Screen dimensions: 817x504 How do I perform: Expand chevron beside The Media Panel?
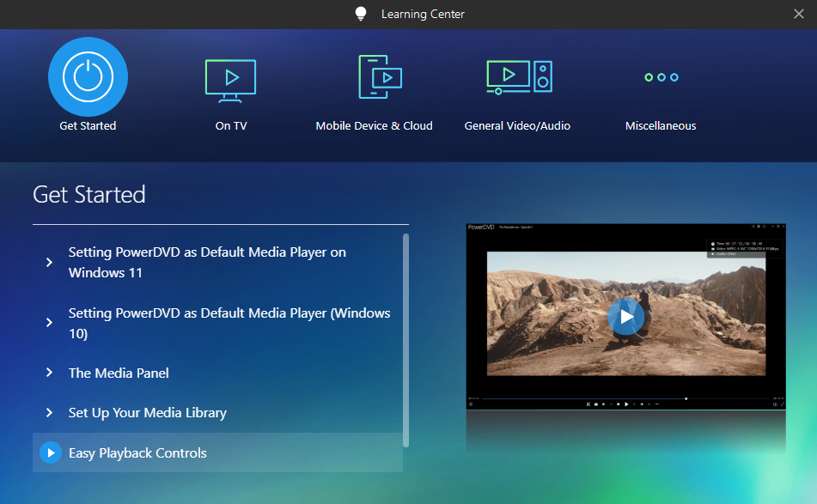pyautogui.click(x=49, y=373)
